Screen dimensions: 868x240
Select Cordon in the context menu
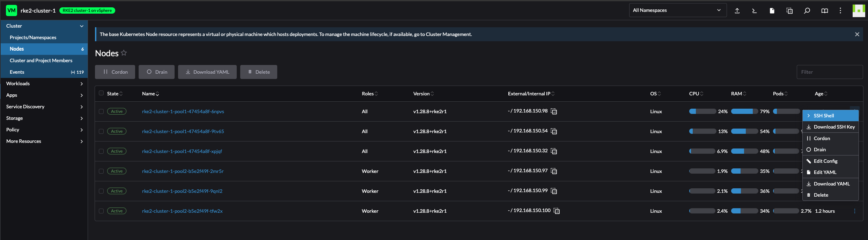831,138
